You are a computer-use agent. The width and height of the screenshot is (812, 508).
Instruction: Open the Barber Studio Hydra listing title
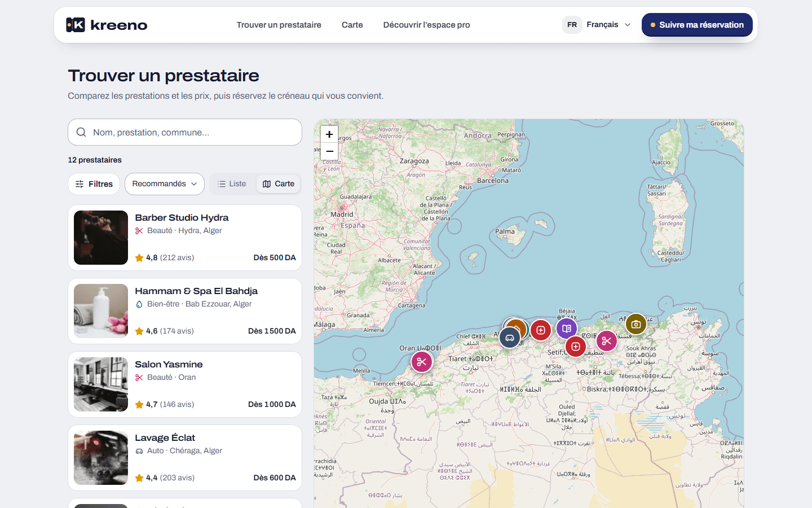[x=182, y=218]
